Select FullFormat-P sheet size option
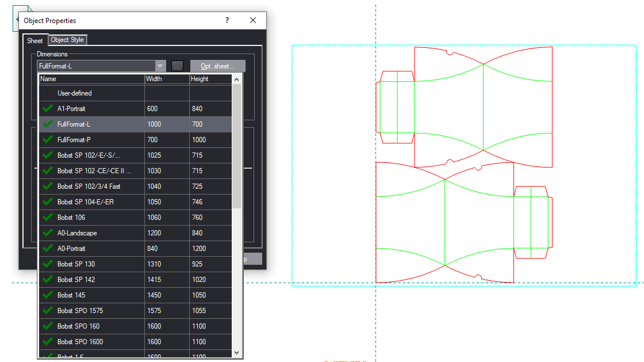This screenshot has height=362, width=644. [75, 140]
